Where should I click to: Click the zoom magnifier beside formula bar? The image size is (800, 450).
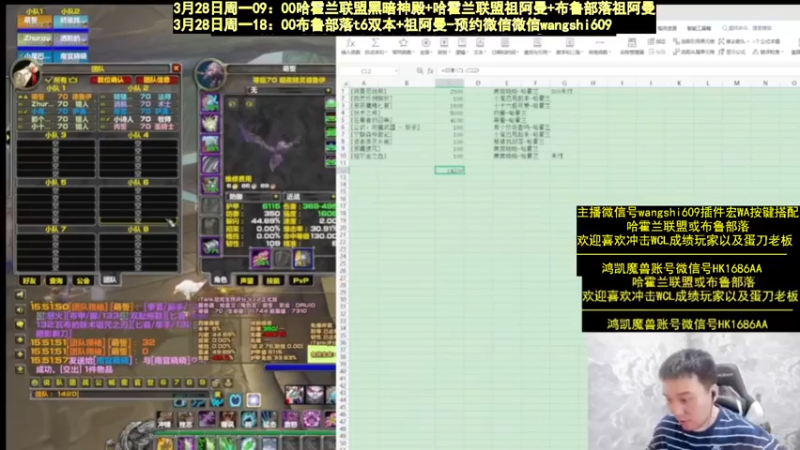tap(419, 71)
